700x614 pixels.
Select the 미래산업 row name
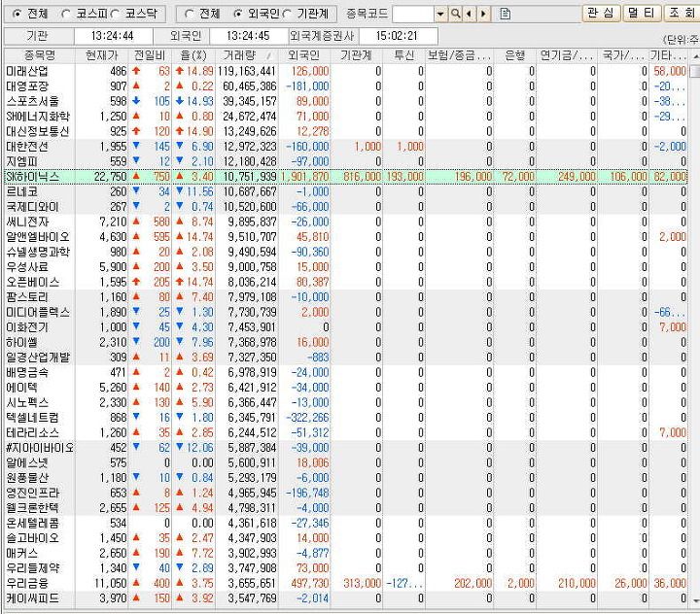coord(27,71)
